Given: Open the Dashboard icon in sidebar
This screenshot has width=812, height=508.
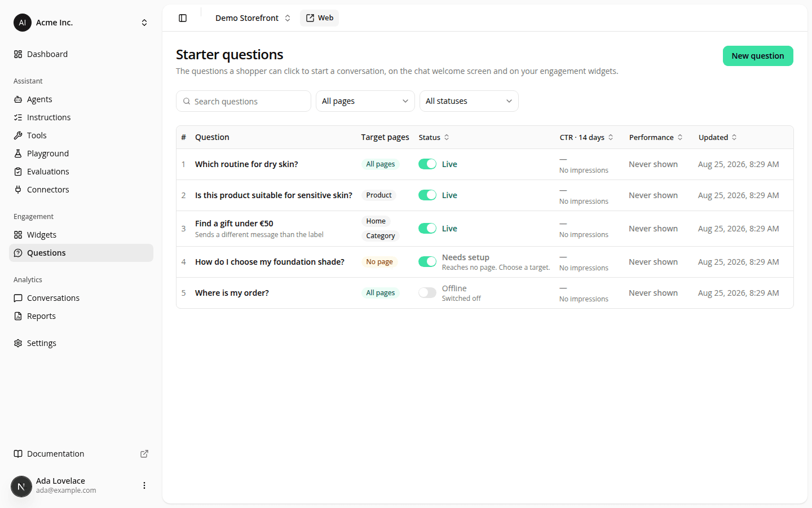Looking at the screenshot, I should pyautogui.click(x=18, y=54).
